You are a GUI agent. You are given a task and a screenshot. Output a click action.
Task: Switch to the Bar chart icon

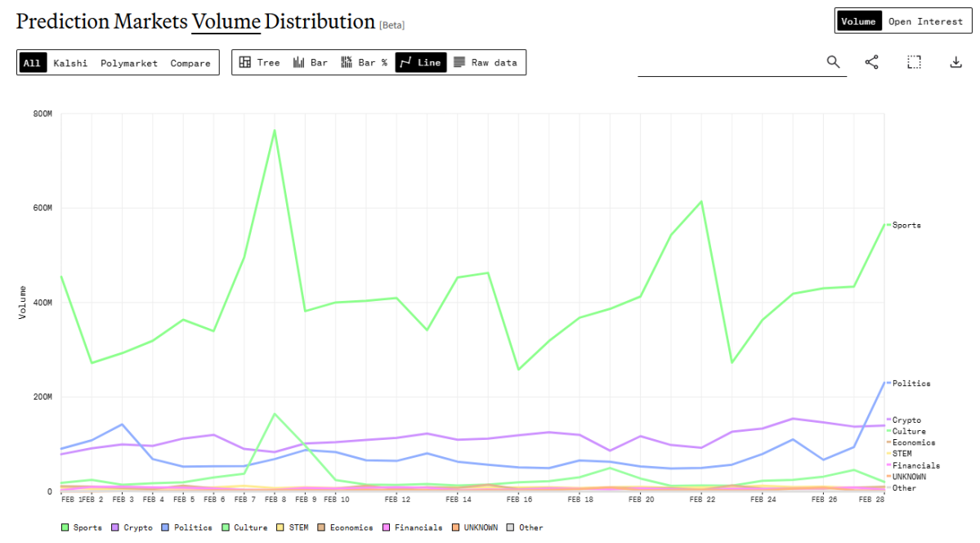point(311,61)
